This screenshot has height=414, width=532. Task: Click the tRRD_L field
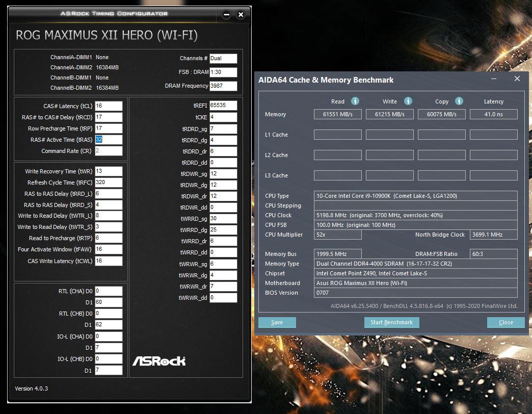[x=109, y=193]
